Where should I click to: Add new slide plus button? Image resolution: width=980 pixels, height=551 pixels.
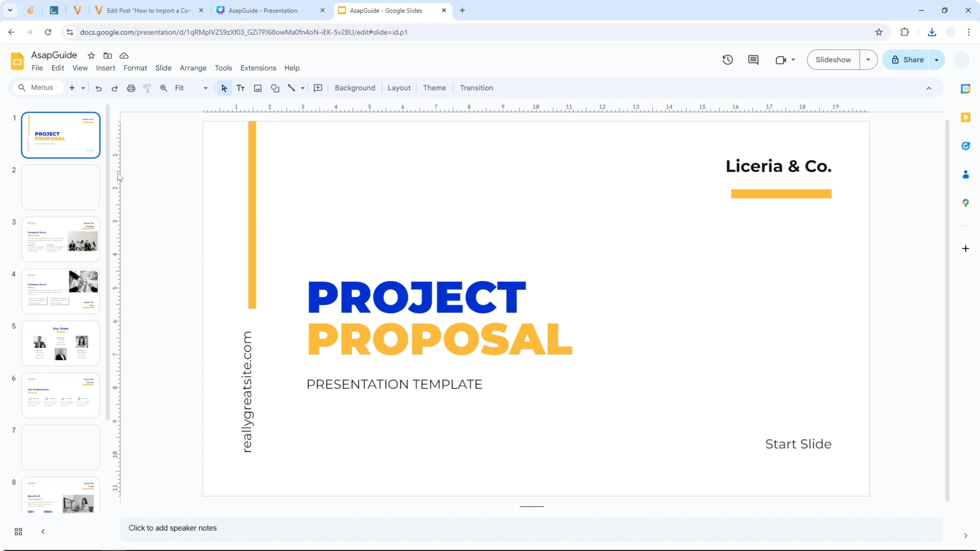tap(72, 88)
